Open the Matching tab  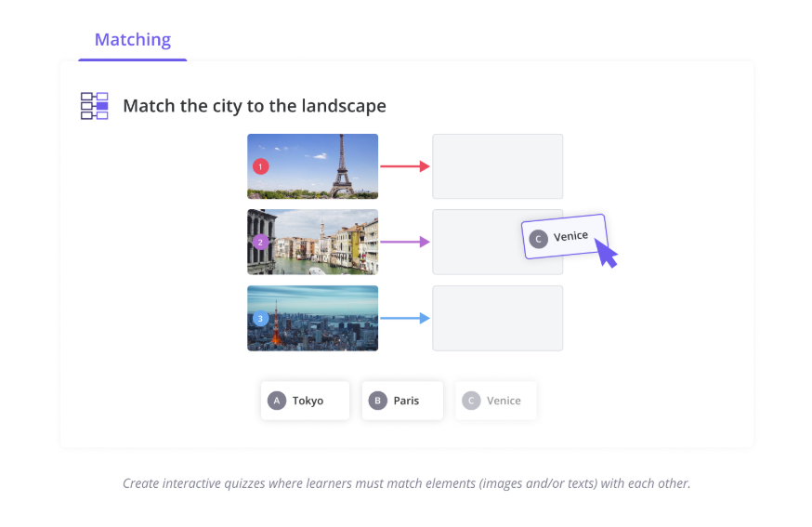133,40
